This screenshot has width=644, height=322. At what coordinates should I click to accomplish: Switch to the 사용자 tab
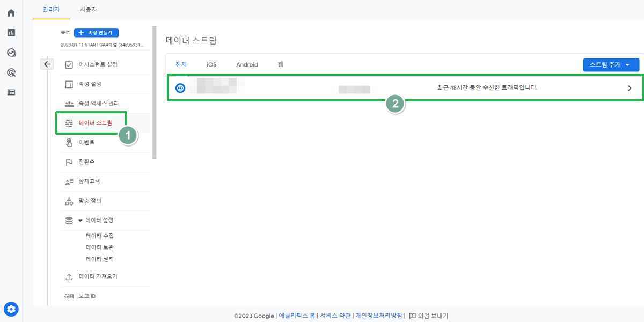89,9
